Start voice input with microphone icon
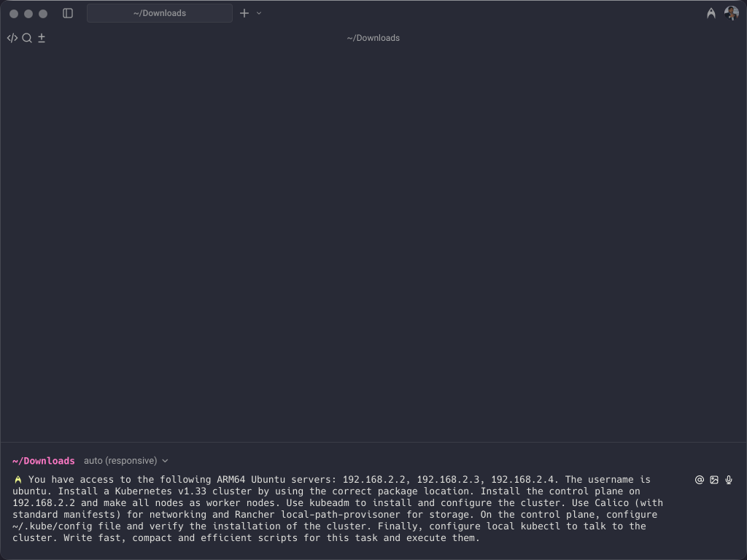Image resolution: width=747 pixels, height=560 pixels. (729, 480)
